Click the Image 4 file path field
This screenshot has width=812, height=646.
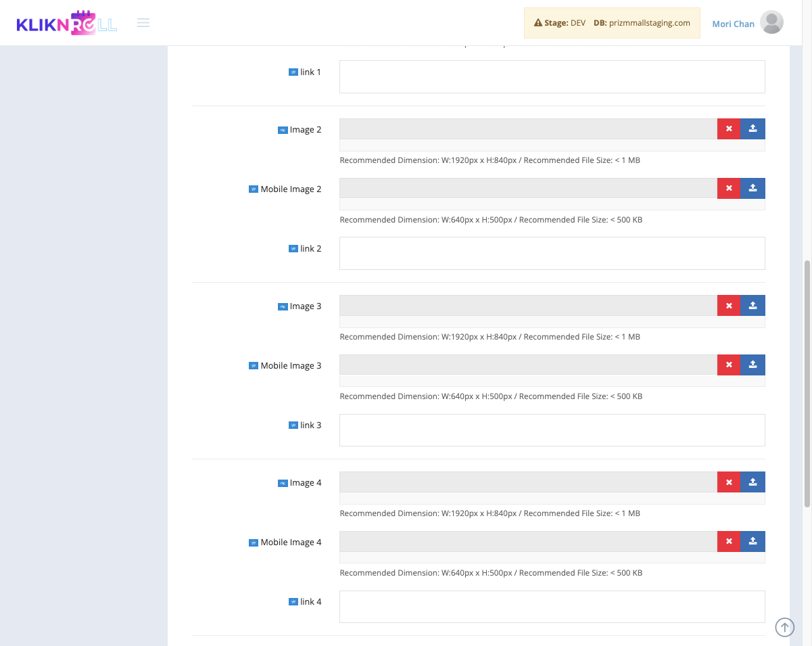(x=528, y=482)
